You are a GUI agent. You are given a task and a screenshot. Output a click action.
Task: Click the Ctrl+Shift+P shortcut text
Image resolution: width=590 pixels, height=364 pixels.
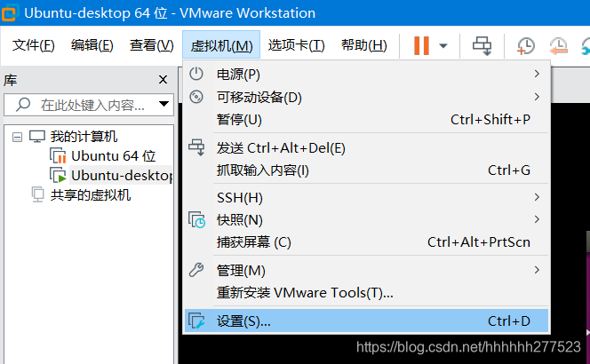(x=490, y=120)
